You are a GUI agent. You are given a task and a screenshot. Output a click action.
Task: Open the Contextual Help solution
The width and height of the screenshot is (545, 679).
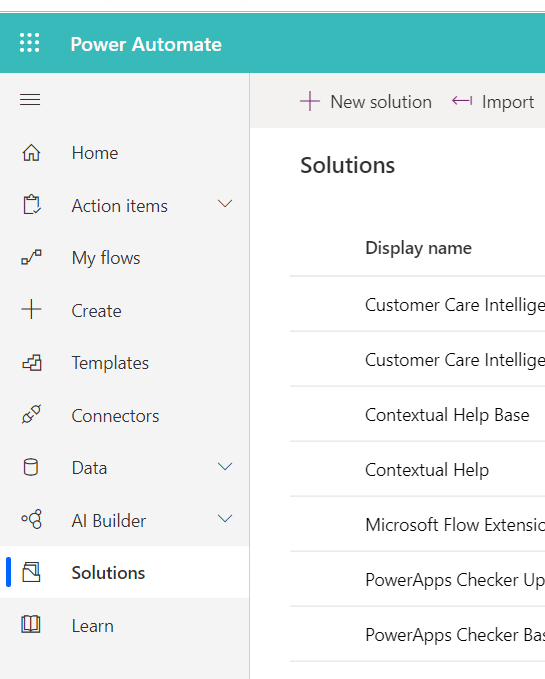click(427, 470)
